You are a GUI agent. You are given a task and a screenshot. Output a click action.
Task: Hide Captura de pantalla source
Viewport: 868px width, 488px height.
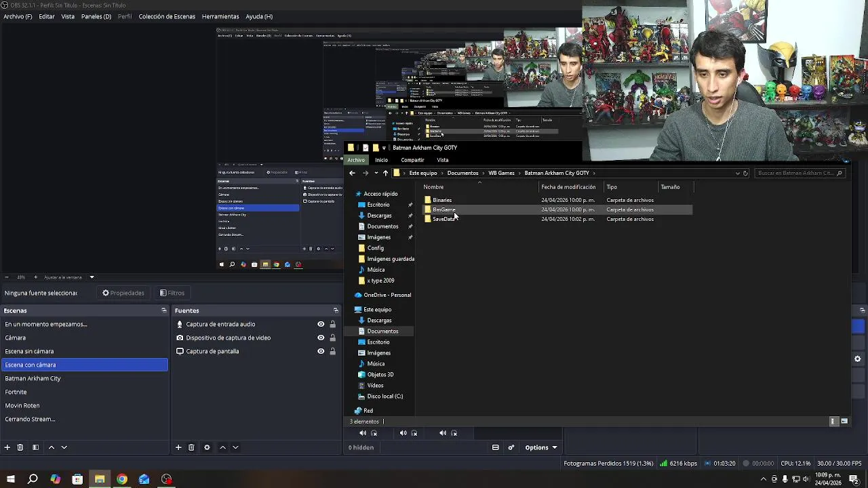tap(321, 351)
